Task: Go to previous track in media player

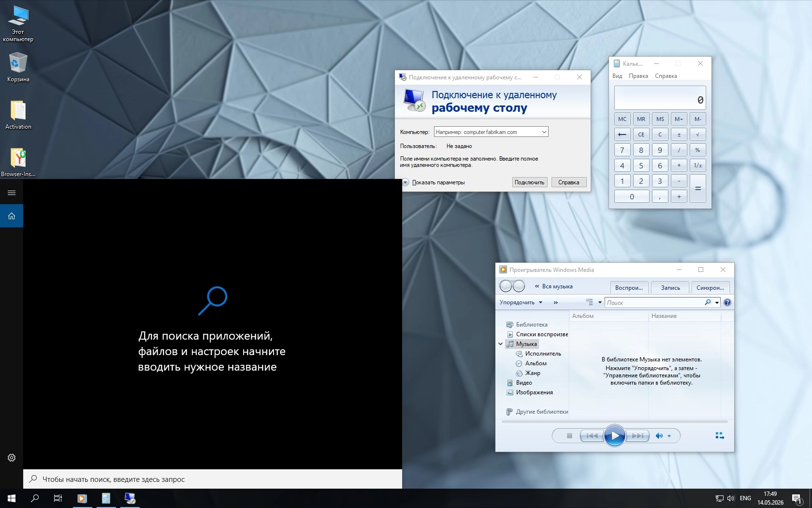Action: [x=592, y=436]
